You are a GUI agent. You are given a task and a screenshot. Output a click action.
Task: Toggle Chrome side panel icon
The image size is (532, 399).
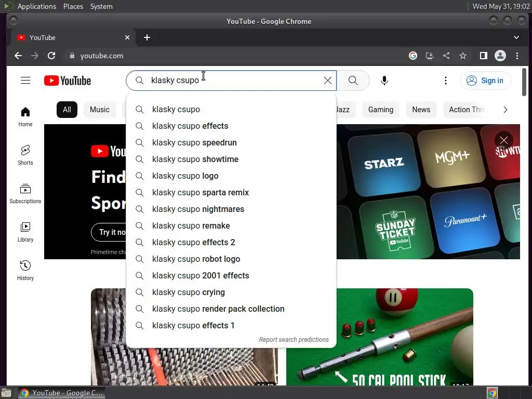[x=484, y=56]
